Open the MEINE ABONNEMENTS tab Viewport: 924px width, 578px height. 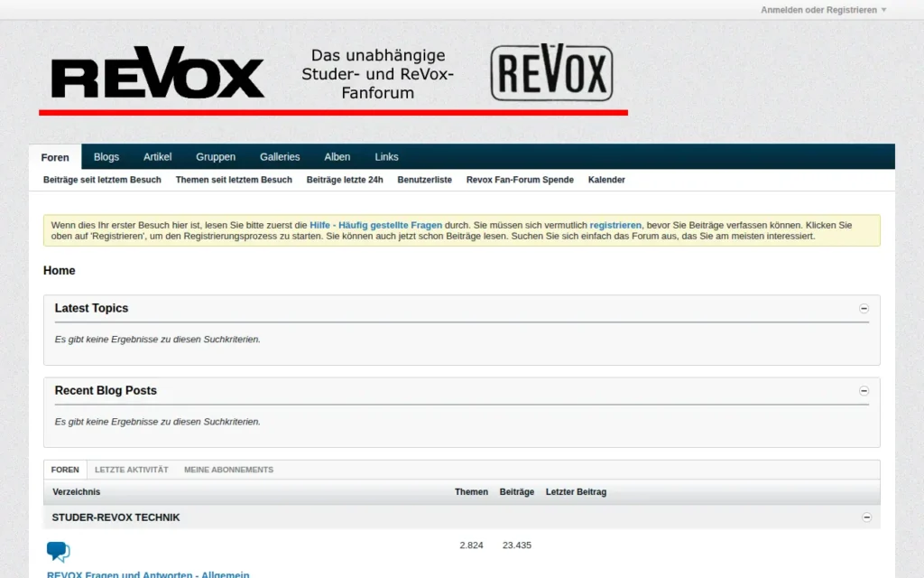pos(228,470)
